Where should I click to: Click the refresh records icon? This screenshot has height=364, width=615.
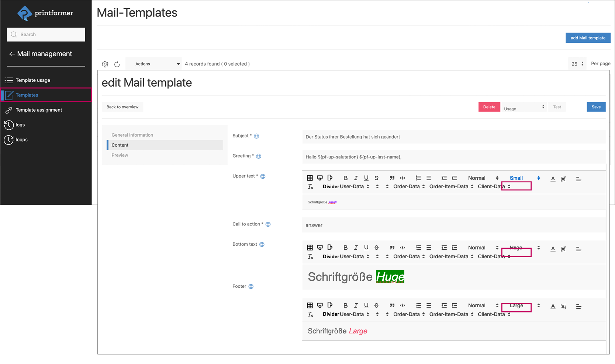[117, 64]
